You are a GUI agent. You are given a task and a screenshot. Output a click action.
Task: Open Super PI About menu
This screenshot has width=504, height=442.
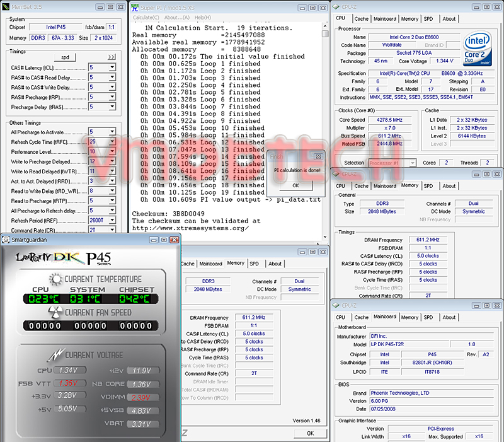[177, 18]
